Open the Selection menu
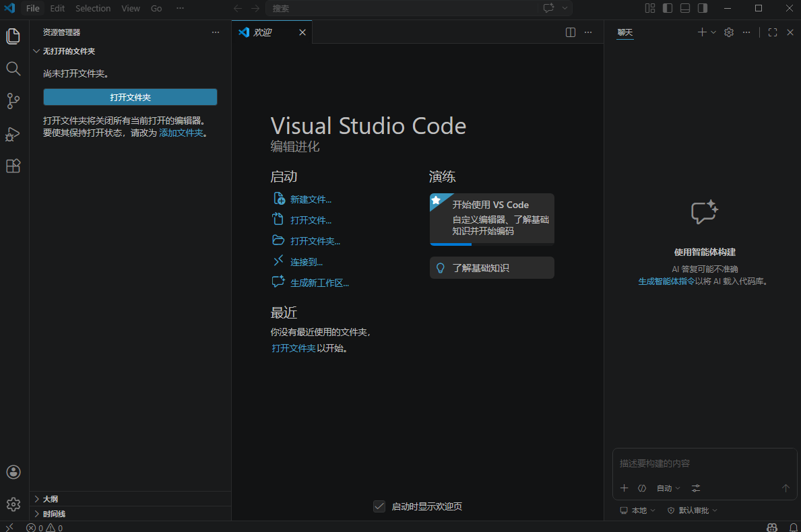Screen dimensions: 801x532 (x=93, y=8)
